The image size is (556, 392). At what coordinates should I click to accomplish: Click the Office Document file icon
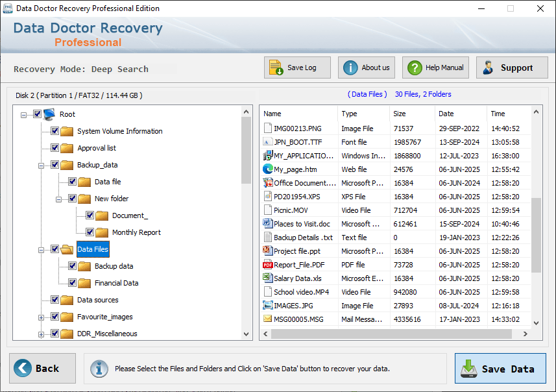point(268,183)
